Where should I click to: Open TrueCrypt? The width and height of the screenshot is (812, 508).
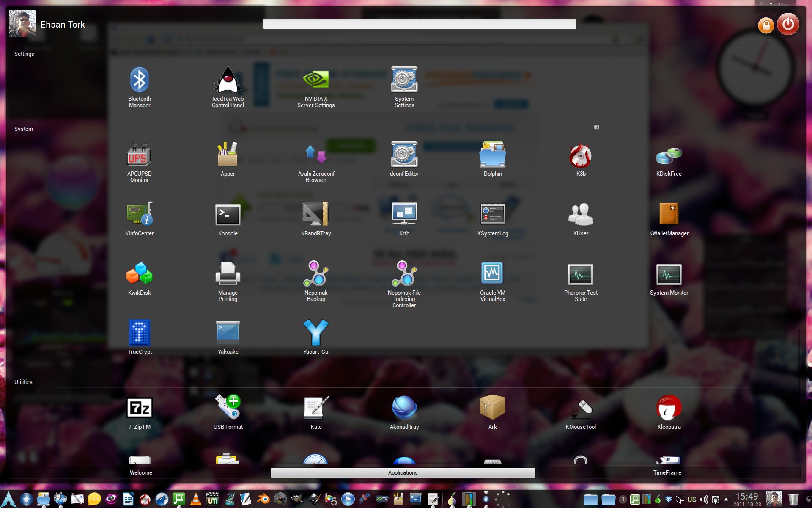pyautogui.click(x=139, y=337)
